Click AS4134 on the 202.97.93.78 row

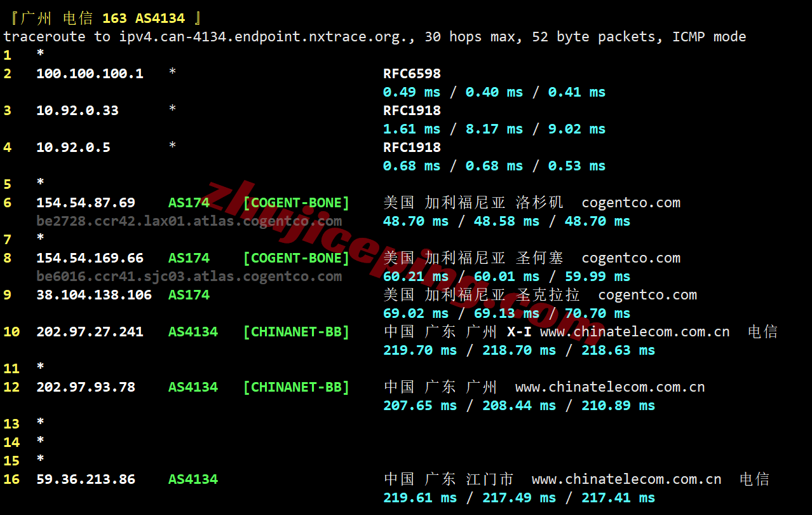[193, 387]
